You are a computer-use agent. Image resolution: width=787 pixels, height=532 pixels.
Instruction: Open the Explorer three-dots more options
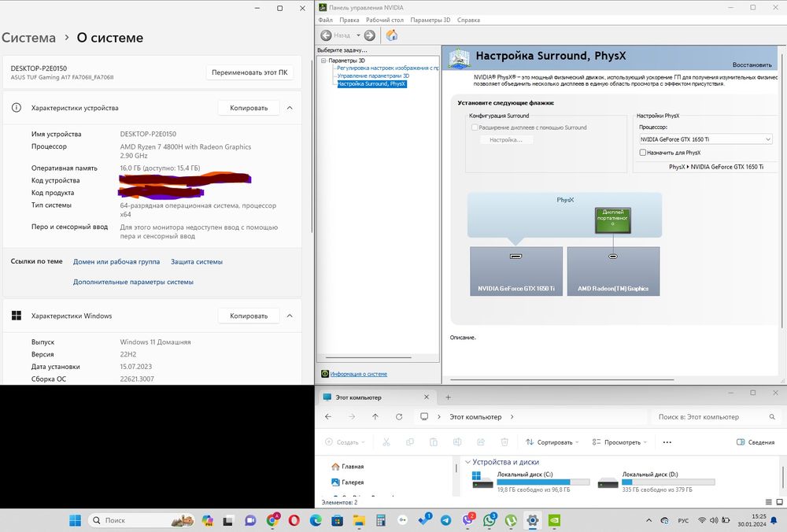(x=667, y=442)
